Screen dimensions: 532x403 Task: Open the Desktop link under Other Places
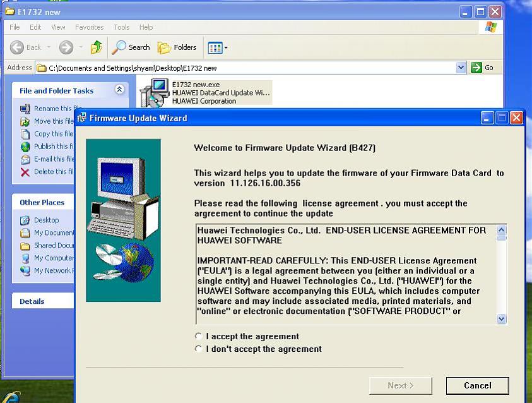[x=46, y=220]
